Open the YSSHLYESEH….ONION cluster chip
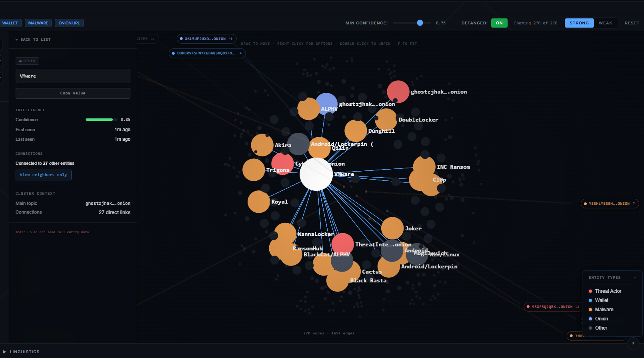 click(609, 204)
